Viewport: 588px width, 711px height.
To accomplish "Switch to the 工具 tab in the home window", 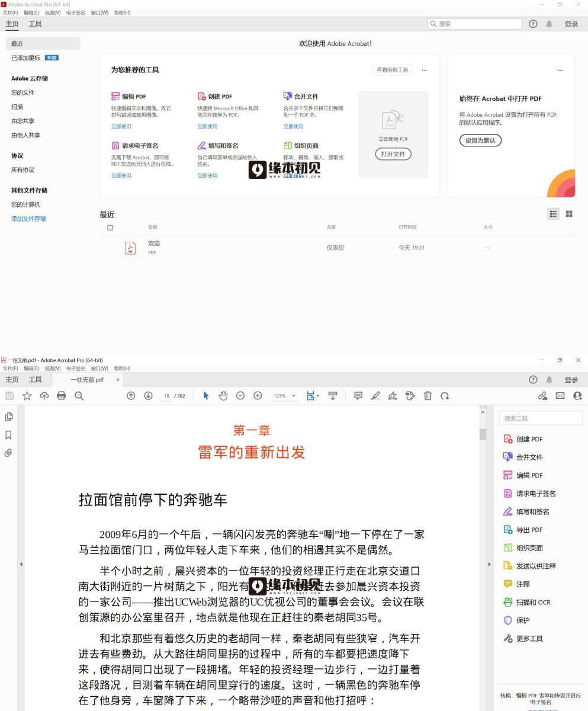I will coord(36,24).
